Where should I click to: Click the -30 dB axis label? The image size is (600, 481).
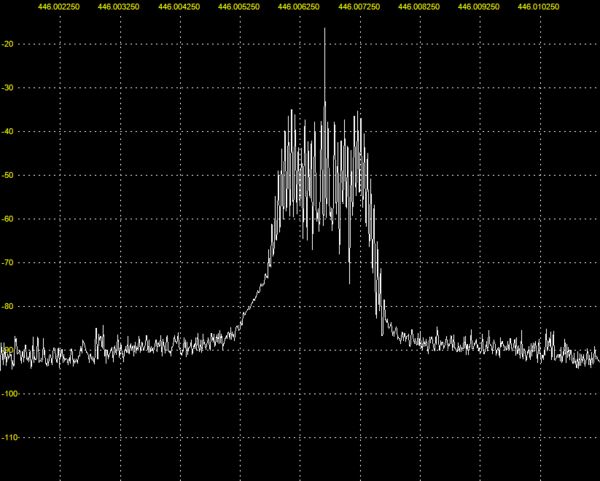[8, 88]
